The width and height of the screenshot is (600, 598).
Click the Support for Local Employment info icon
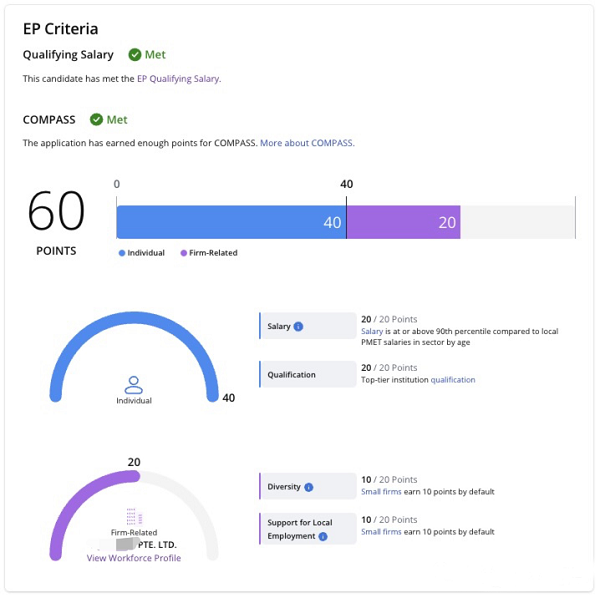[x=323, y=536]
